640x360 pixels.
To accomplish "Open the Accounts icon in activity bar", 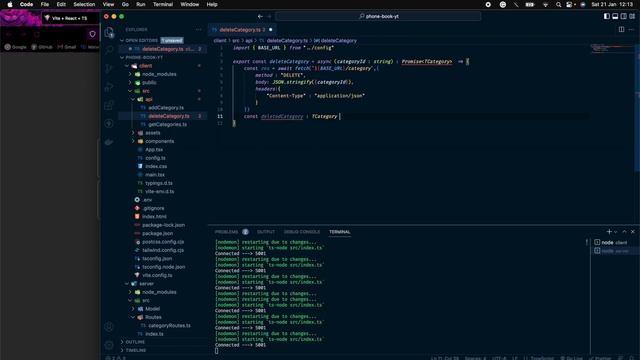I will [109, 327].
